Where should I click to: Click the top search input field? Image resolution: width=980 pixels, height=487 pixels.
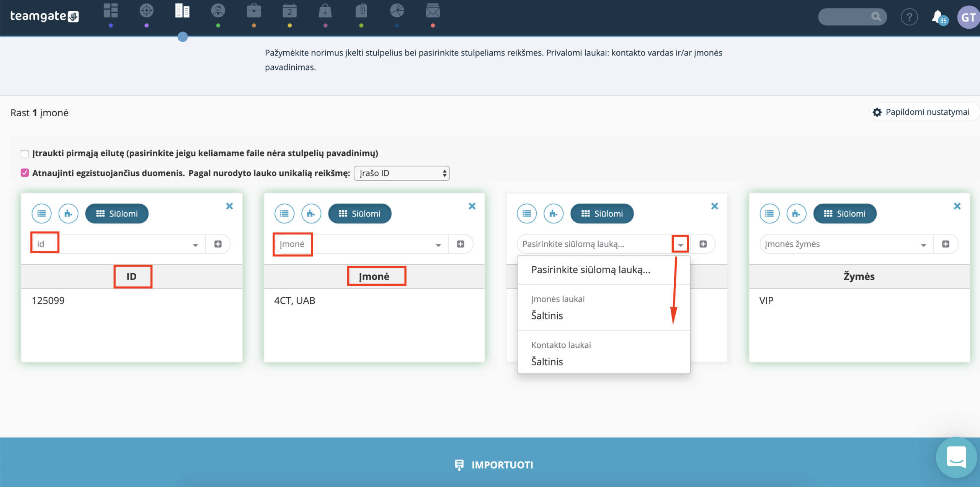point(852,17)
